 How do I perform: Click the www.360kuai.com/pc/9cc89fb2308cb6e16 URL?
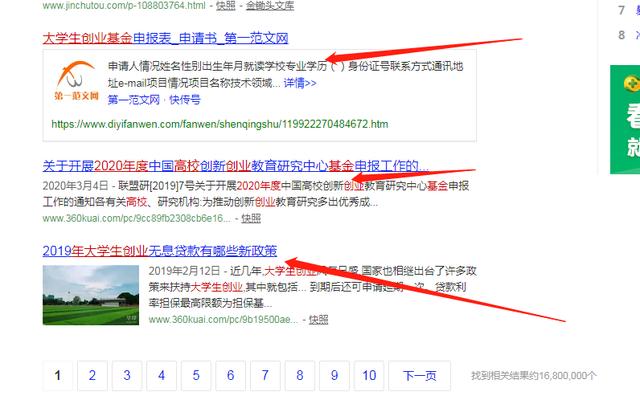click(x=136, y=218)
